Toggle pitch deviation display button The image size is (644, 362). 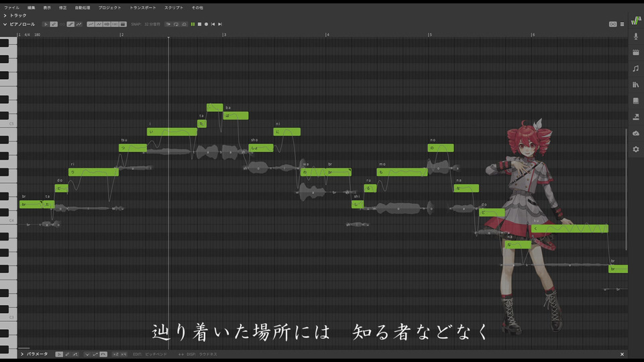pos(99,24)
